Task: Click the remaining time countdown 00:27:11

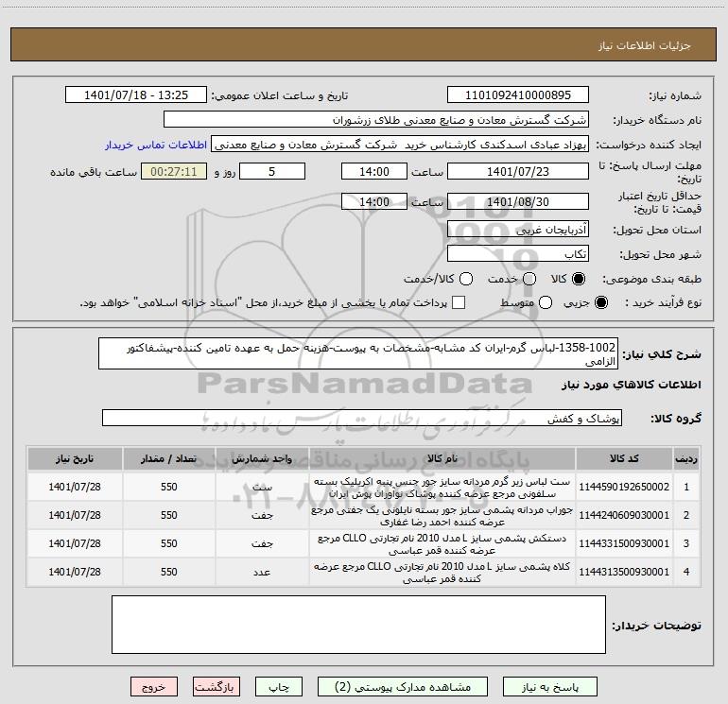Action: [174, 171]
